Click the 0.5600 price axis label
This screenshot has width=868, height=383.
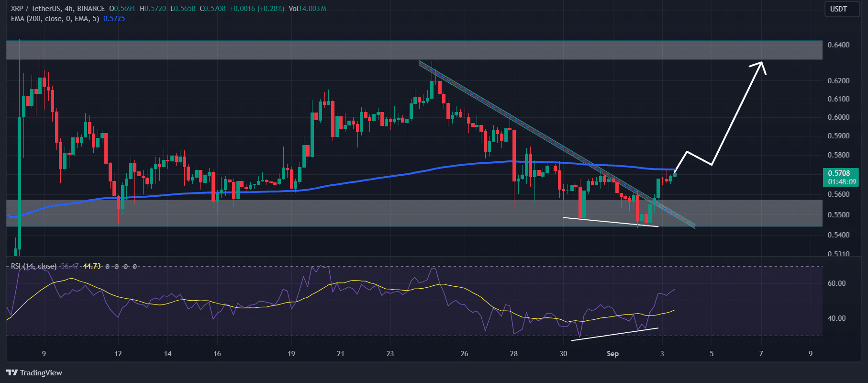839,194
